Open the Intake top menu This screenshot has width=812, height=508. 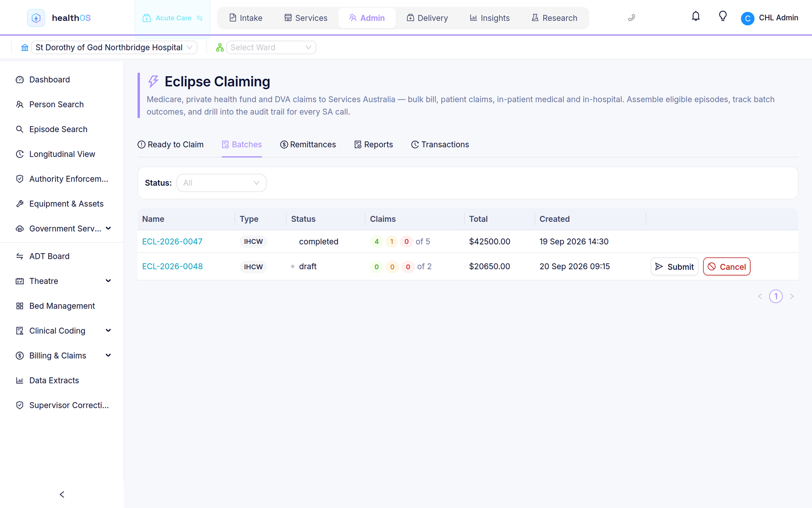pos(246,18)
